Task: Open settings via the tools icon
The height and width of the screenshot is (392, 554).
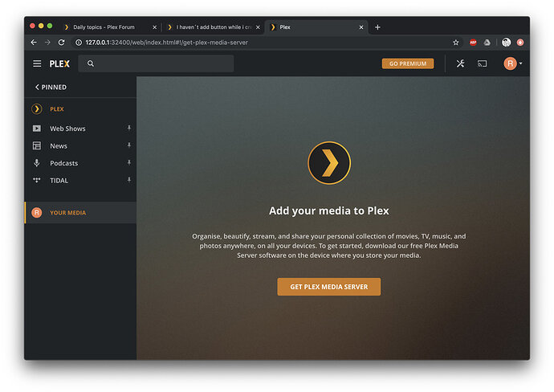Action: (460, 63)
